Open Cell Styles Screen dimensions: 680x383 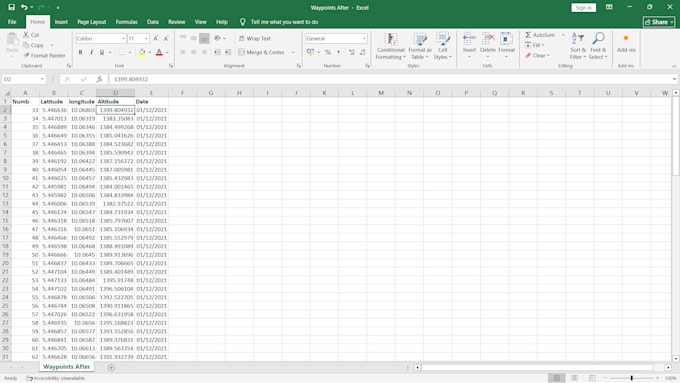point(442,46)
